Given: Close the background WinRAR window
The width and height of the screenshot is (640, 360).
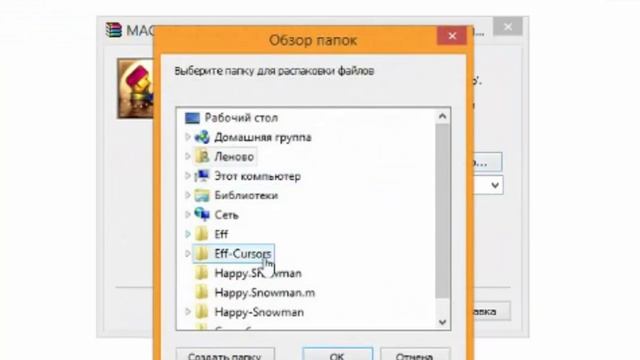Looking at the screenshot, I should (x=508, y=27).
